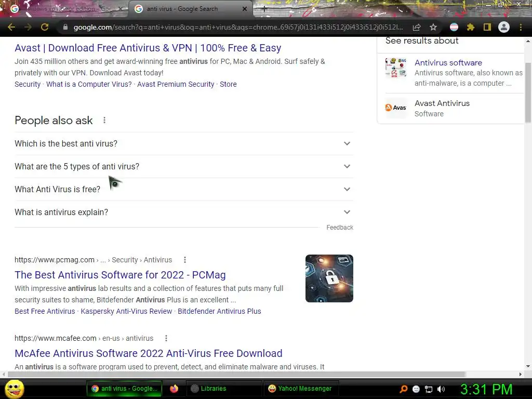
Task: Open the striped circular extension icon
Action: [x=454, y=27]
